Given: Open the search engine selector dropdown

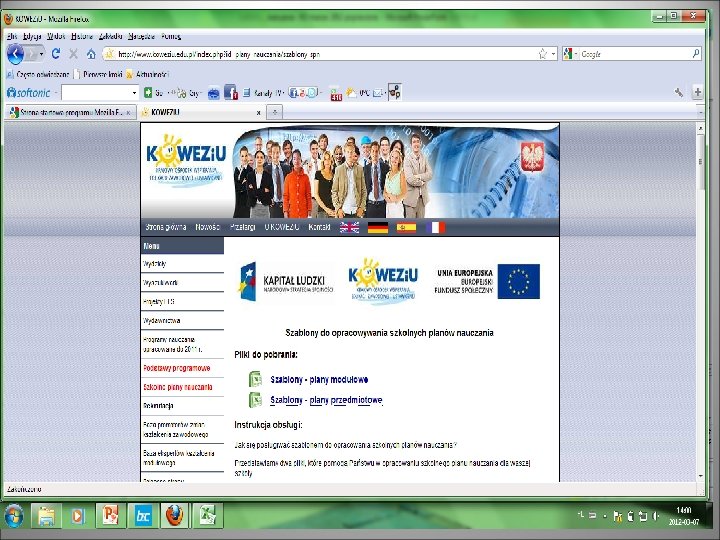Looking at the screenshot, I should [x=576, y=54].
